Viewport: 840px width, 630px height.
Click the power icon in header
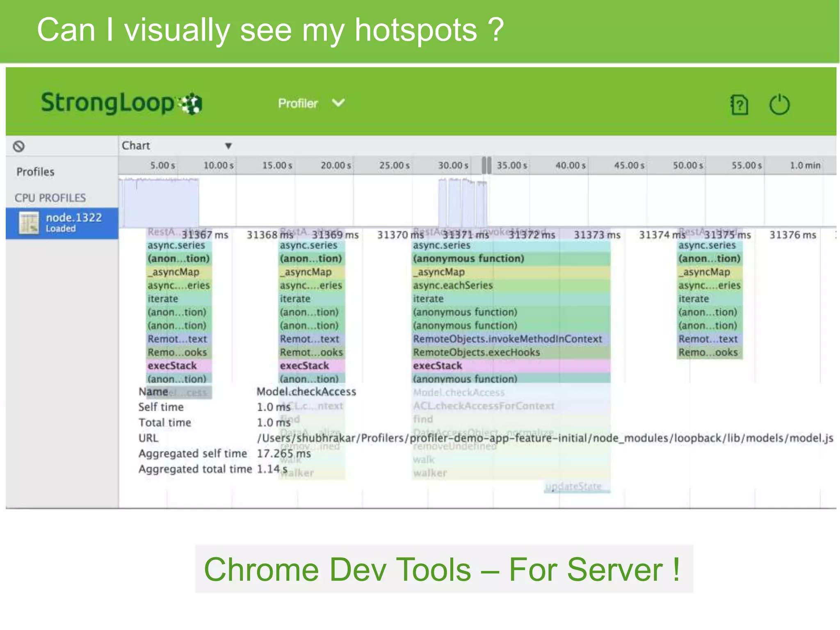tap(779, 105)
